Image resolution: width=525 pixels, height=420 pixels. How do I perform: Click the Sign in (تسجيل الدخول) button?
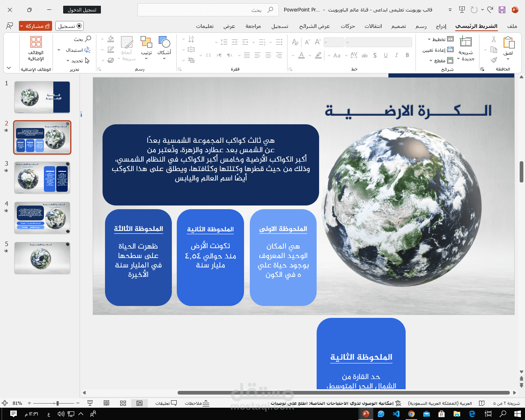82,10
